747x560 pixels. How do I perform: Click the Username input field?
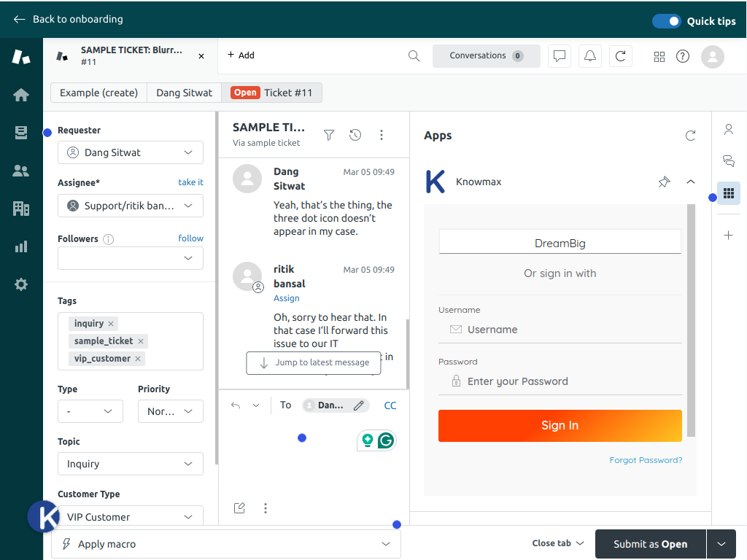569,330
